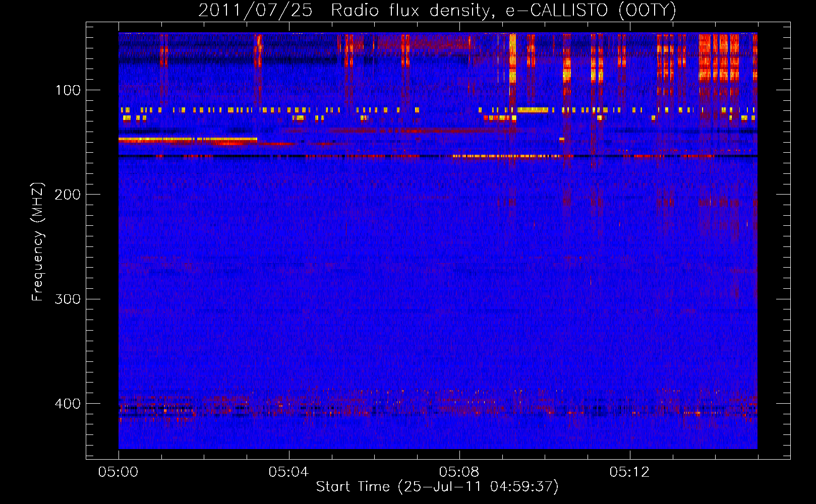Viewport: 816px width, 504px height.
Task: Click the 'Start Time (25-Jul-11 04:59:37)' label
Action: point(437,487)
